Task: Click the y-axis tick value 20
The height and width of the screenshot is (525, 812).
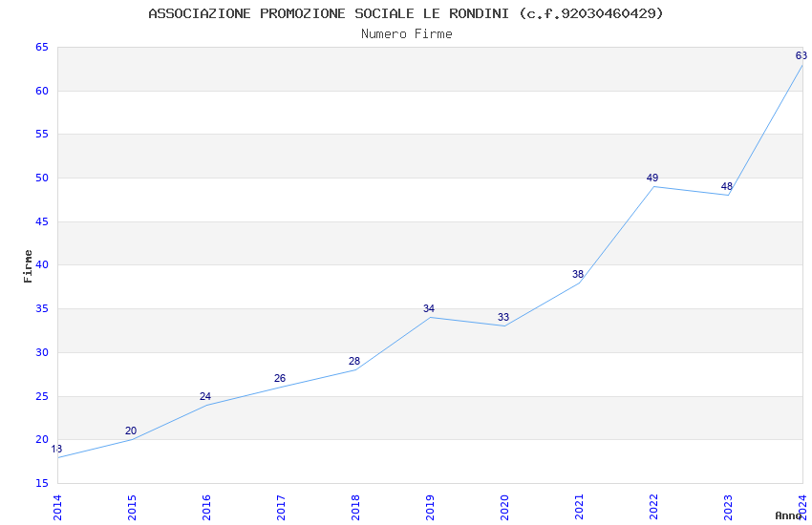Action: [42, 440]
